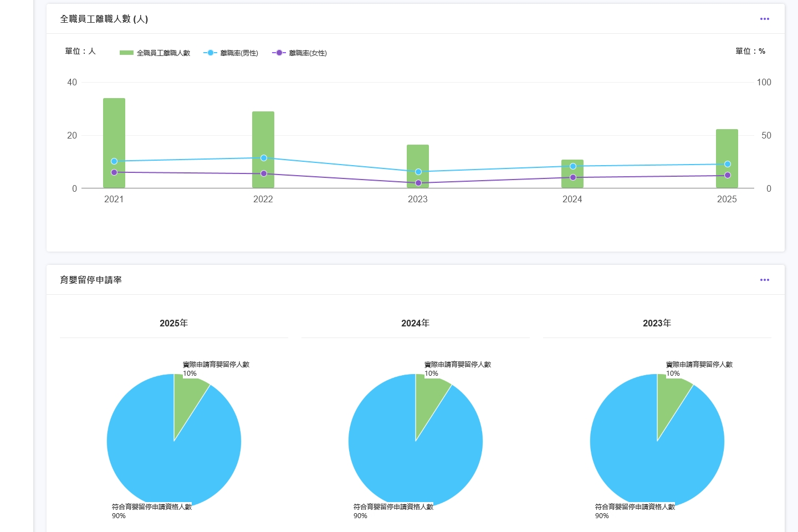Select the 2022 male turnover rate point
The height and width of the screenshot is (532, 798).
(264, 158)
